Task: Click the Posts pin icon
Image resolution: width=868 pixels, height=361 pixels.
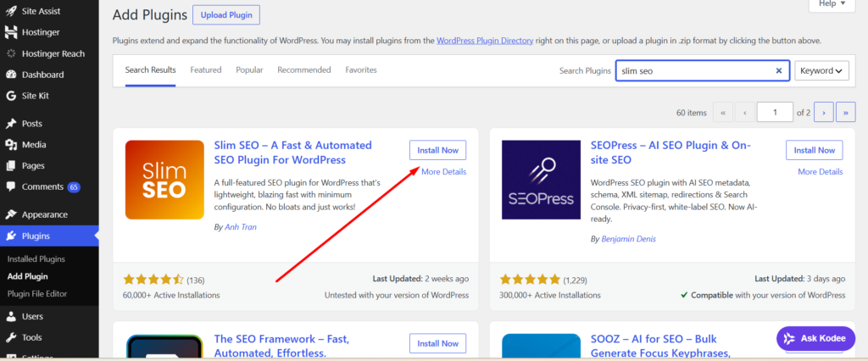Action: (11, 124)
